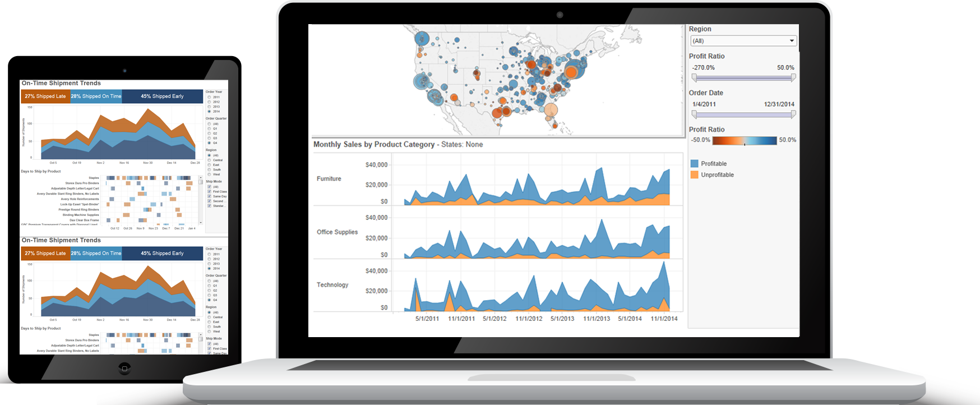Click 'Product' link in upper Days to Ship title
Image resolution: width=980 pixels, height=405 pixels.
click(54, 172)
